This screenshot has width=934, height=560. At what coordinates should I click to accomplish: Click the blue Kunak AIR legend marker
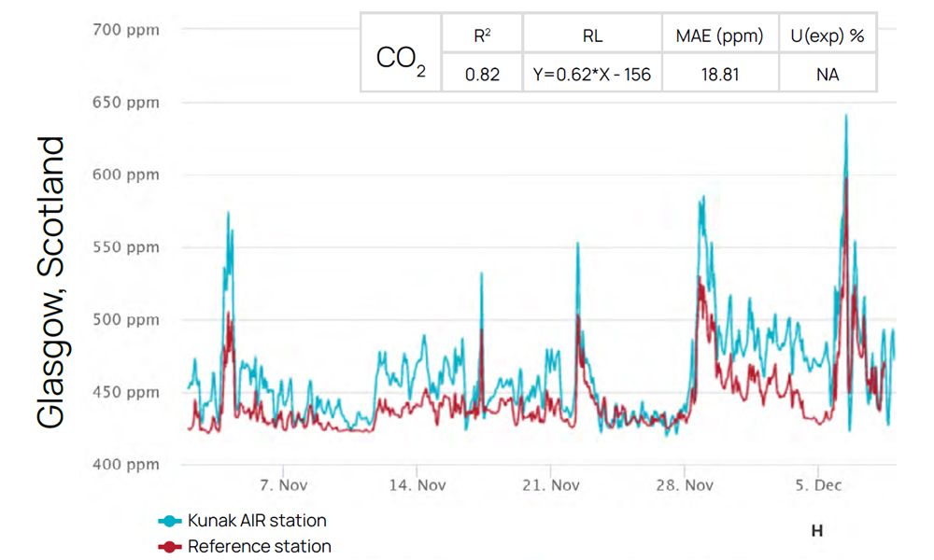pyautogui.click(x=171, y=520)
